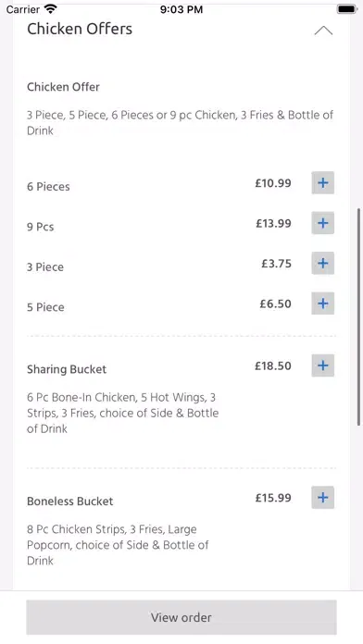Collapse the Chicken Offers section
This screenshot has height=644, width=363.
coord(323,31)
